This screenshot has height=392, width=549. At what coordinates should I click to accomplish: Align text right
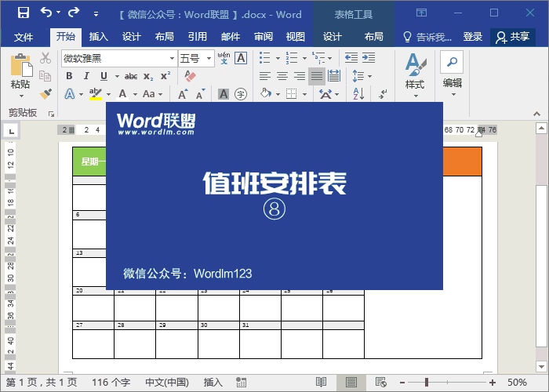click(x=300, y=76)
